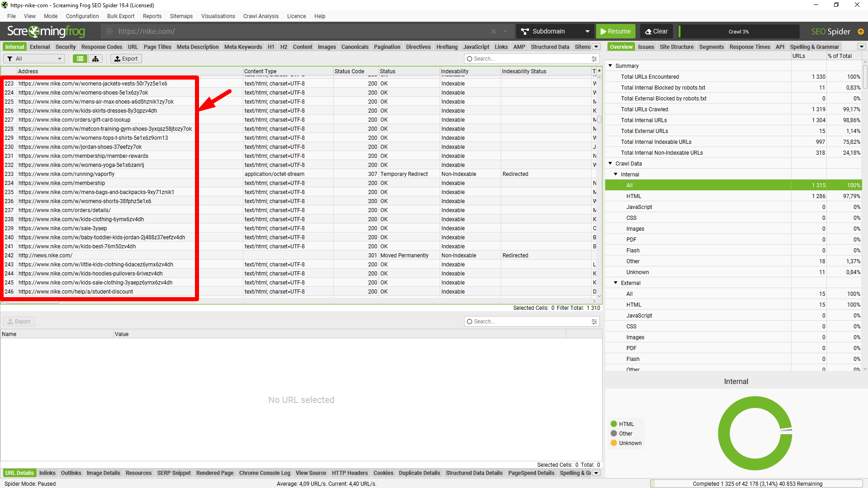Open the Hreflang tab
868x488 pixels.
[x=447, y=47]
